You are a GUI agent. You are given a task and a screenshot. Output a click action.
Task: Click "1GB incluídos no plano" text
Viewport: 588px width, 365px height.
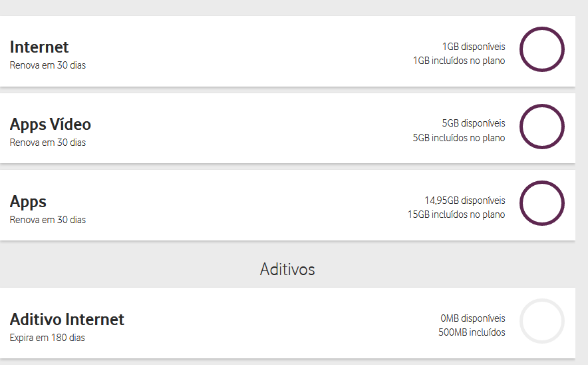(x=459, y=61)
